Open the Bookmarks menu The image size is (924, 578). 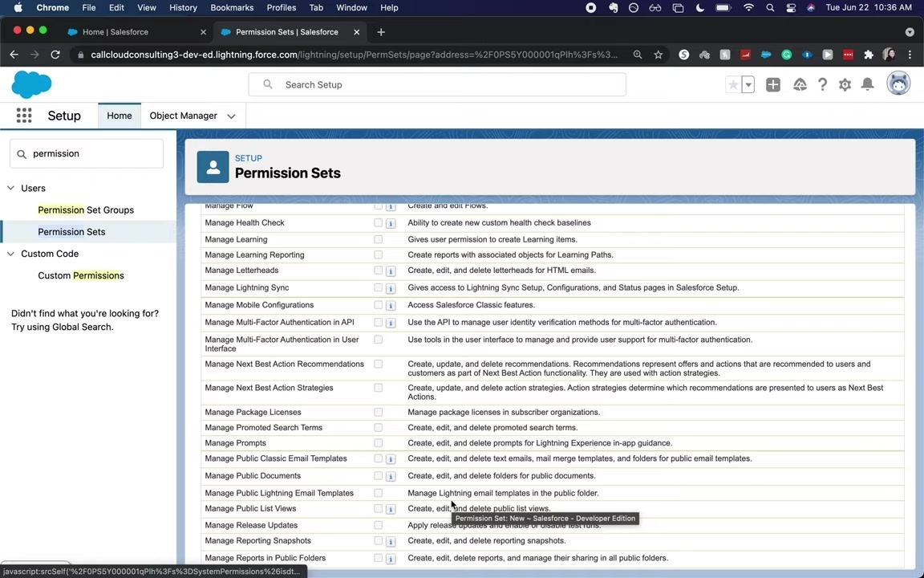click(232, 8)
